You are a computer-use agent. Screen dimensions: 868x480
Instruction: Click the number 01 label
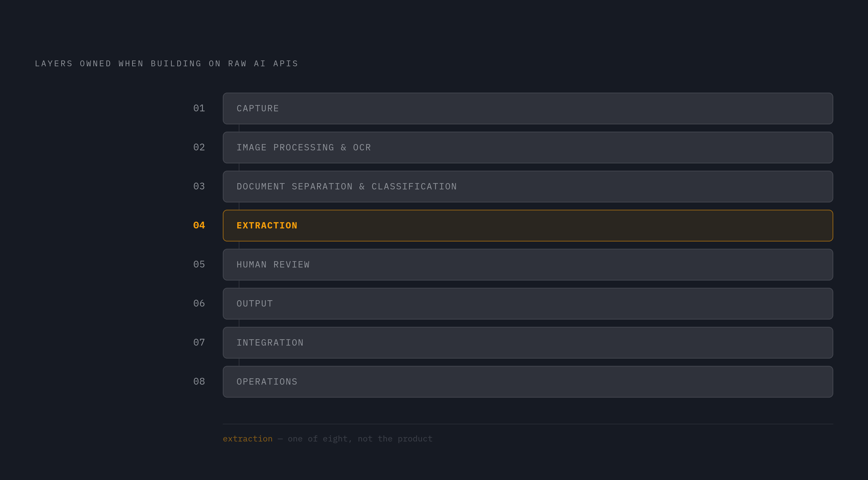(199, 108)
